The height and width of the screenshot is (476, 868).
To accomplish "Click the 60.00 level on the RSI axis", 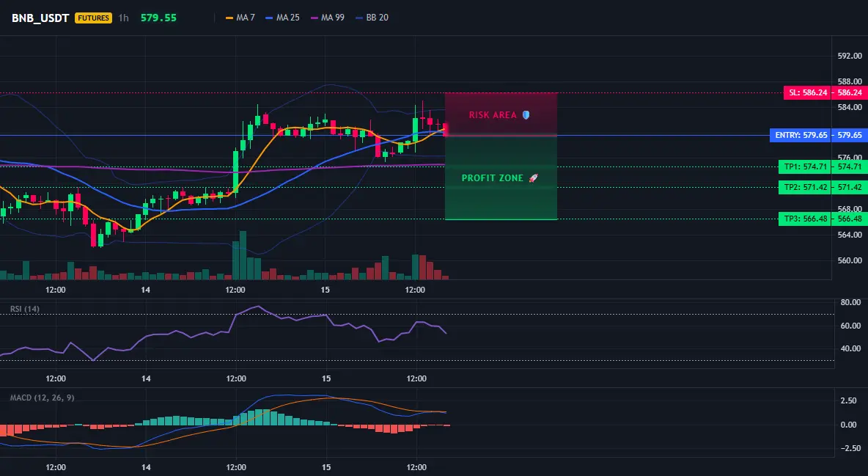I will coord(850,326).
